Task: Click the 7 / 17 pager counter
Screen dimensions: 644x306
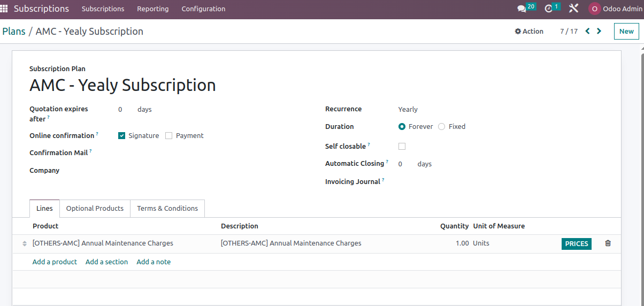Action: [569, 31]
